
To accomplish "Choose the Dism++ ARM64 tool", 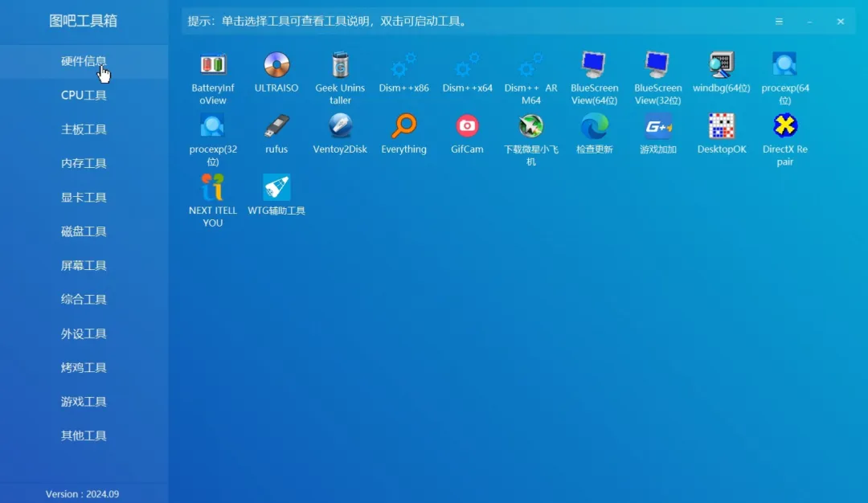I will click(x=531, y=65).
